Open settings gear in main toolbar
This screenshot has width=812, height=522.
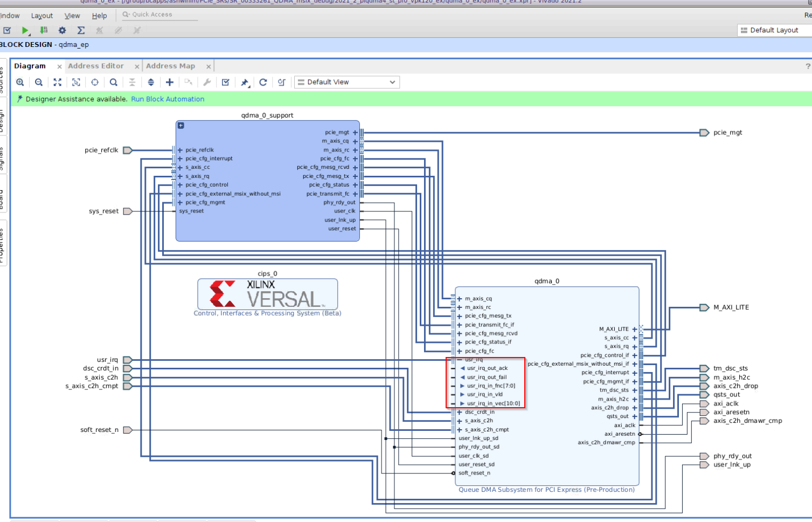(x=62, y=31)
